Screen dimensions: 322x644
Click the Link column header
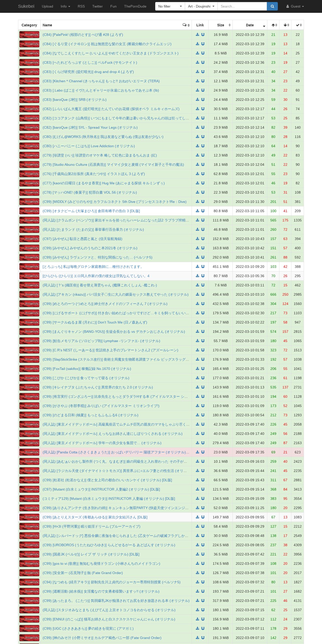pos(200,25)
